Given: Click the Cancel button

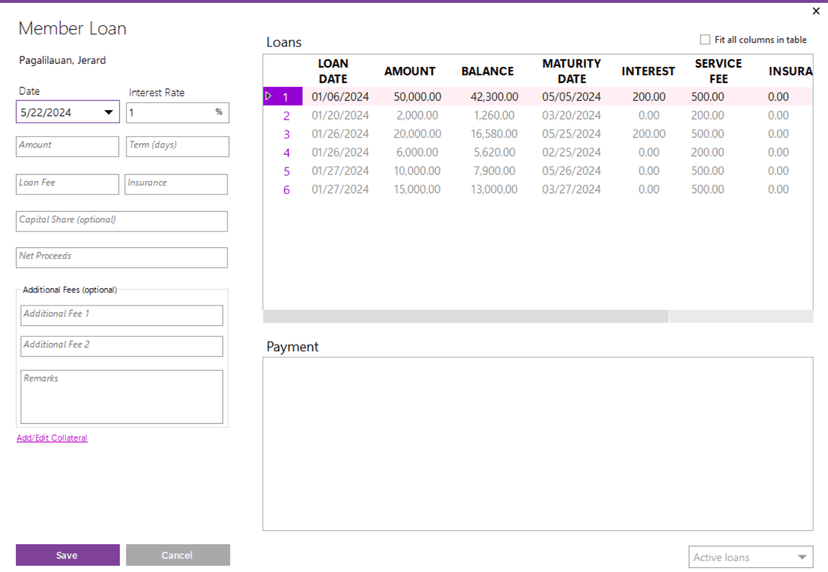Looking at the screenshot, I should (177, 555).
